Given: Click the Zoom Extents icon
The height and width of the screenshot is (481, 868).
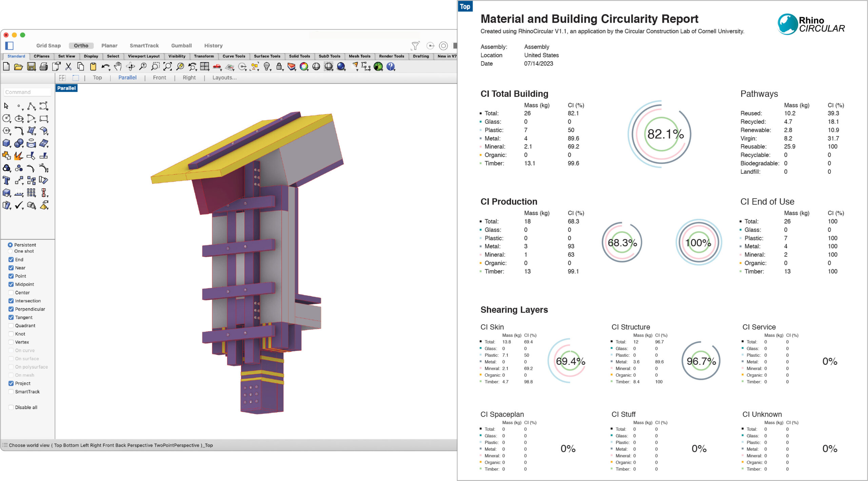Looking at the screenshot, I should pos(167,66).
